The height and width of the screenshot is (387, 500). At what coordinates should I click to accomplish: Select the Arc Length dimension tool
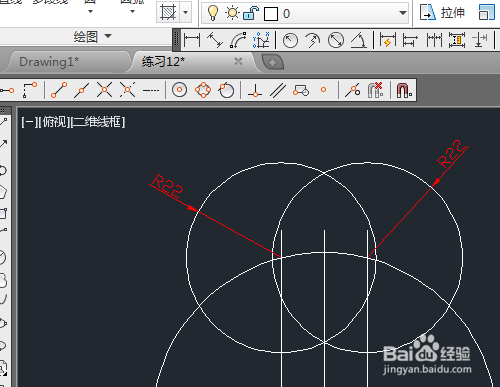238,40
